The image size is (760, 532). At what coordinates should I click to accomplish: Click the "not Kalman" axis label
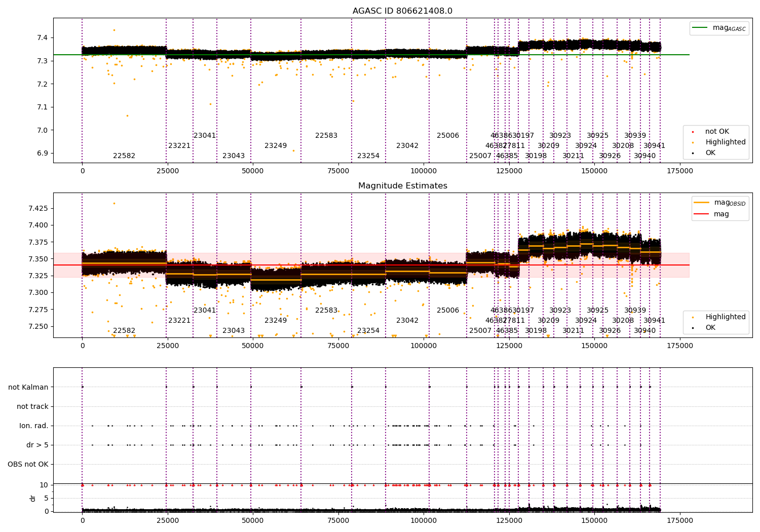[x=28, y=387]
